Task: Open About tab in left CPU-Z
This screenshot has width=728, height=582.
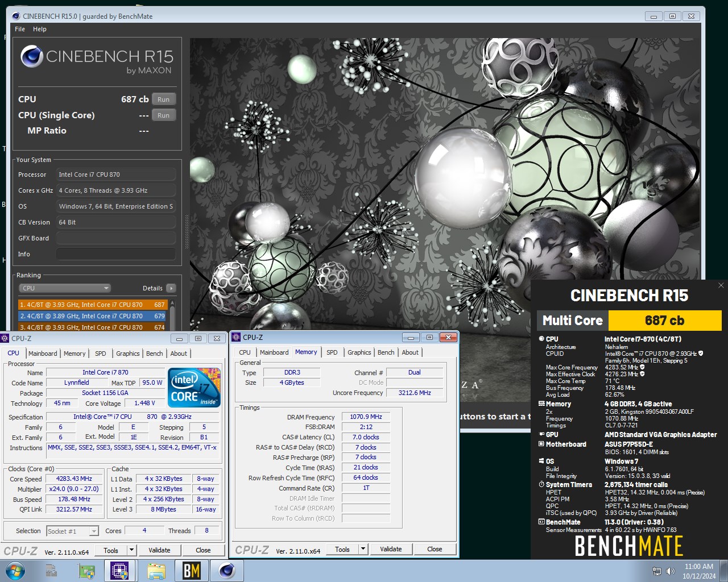Action: [179, 354]
